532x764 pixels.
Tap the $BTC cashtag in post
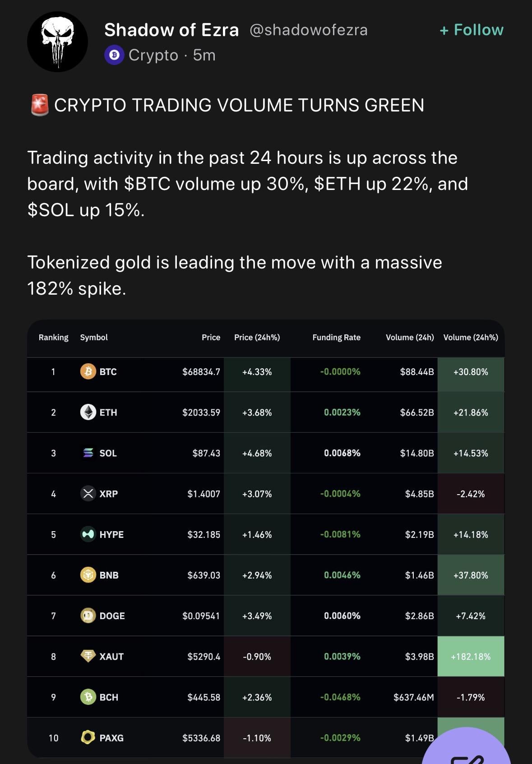click(147, 184)
